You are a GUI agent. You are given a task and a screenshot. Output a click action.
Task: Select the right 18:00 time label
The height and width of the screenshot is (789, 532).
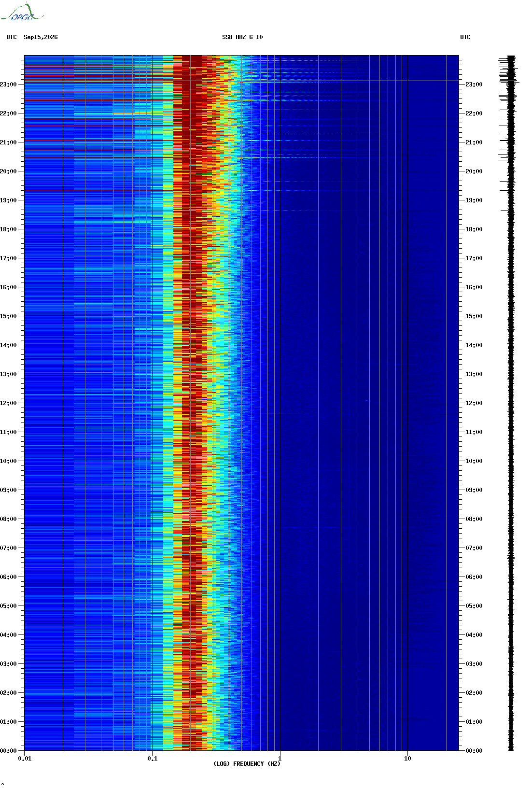(474, 229)
